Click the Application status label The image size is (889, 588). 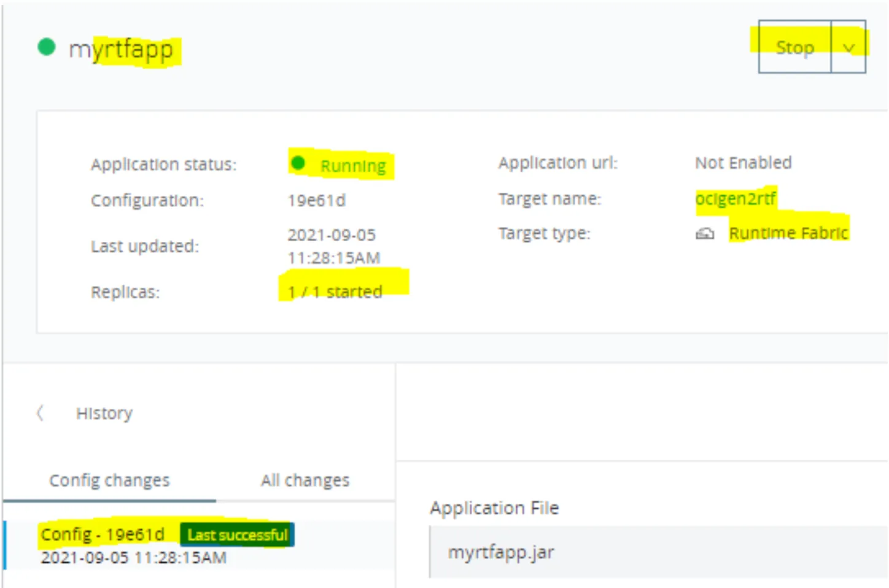coord(163,164)
